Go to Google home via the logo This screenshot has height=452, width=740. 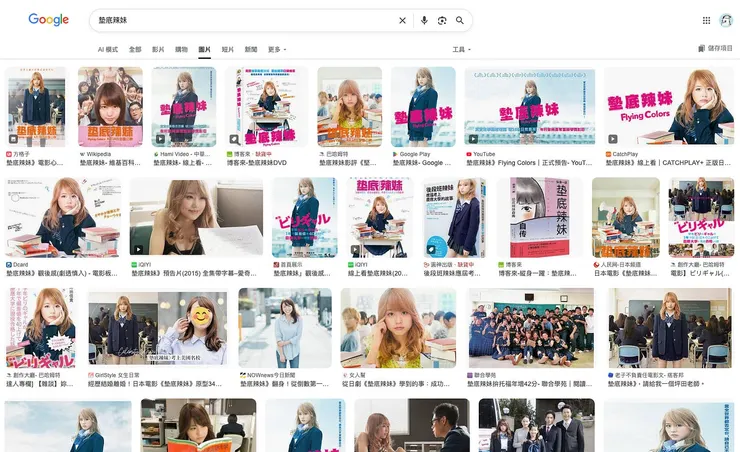coord(49,19)
